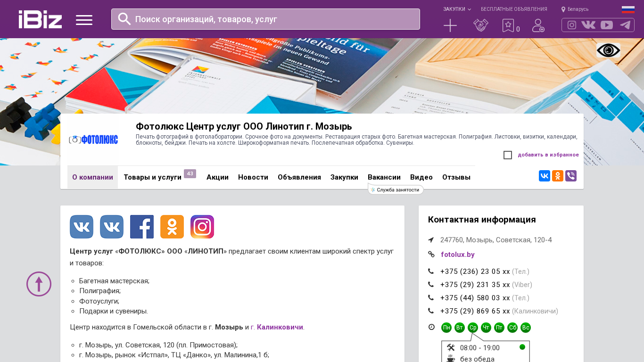Open iBiz Telegram channel in header

pyautogui.click(x=625, y=25)
